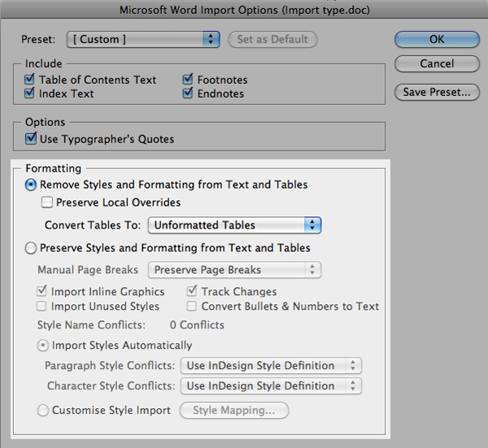The height and width of the screenshot is (448, 488).
Task: Select Remove Styles and Formatting radio button
Action: (31, 185)
